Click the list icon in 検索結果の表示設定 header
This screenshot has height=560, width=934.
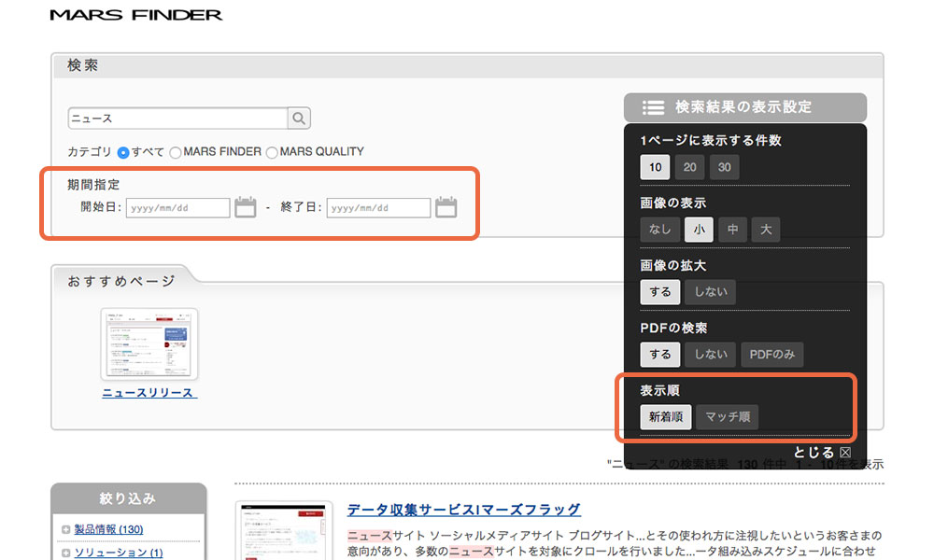point(653,107)
